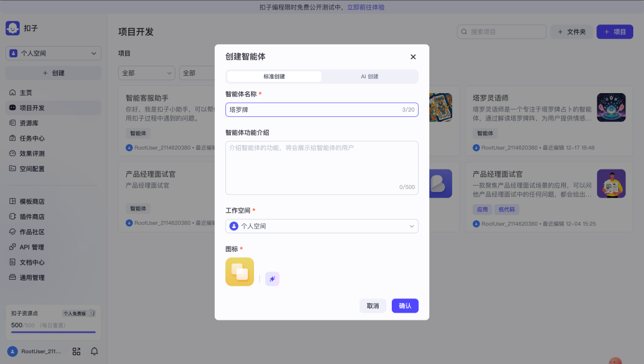This screenshot has width=644, height=364.
Task: Follow the 立即前往体验 banner link
Action: point(366,7)
